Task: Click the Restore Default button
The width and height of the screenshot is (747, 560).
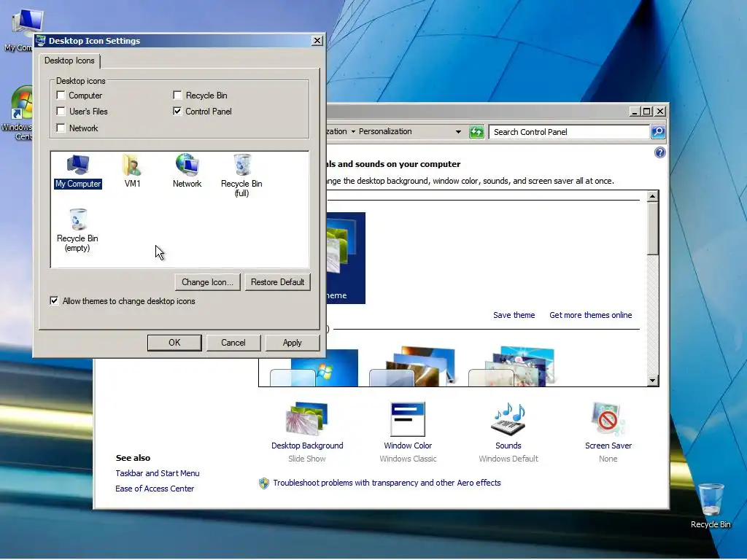Action: (x=278, y=282)
